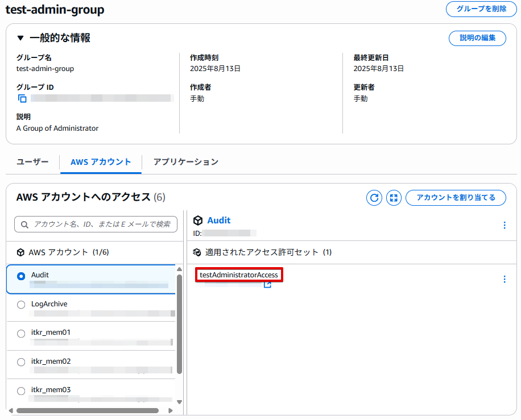Collapse the 一般的な情報 section triangle
This screenshot has height=420, width=521.
[x=20, y=38]
